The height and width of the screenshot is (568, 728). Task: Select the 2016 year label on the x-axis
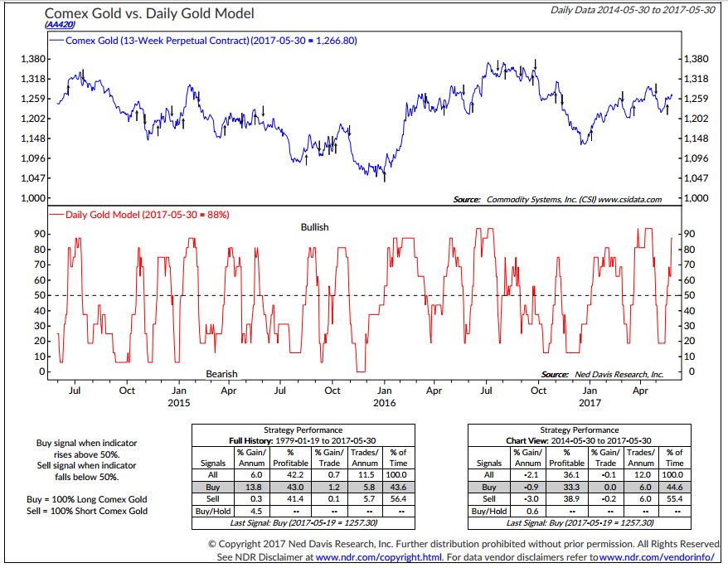384,402
